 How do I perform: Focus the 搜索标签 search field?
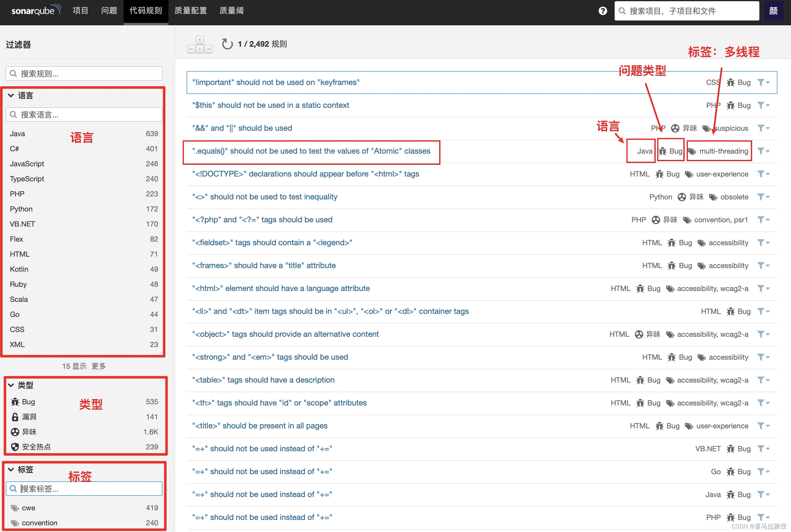(x=84, y=489)
